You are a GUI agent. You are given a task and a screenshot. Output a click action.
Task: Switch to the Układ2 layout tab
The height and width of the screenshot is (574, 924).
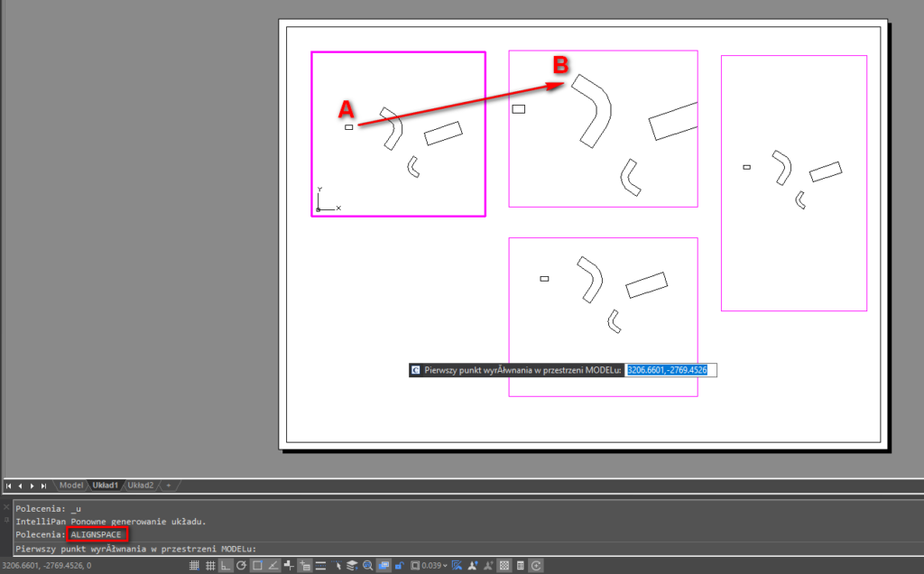tap(140, 486)
